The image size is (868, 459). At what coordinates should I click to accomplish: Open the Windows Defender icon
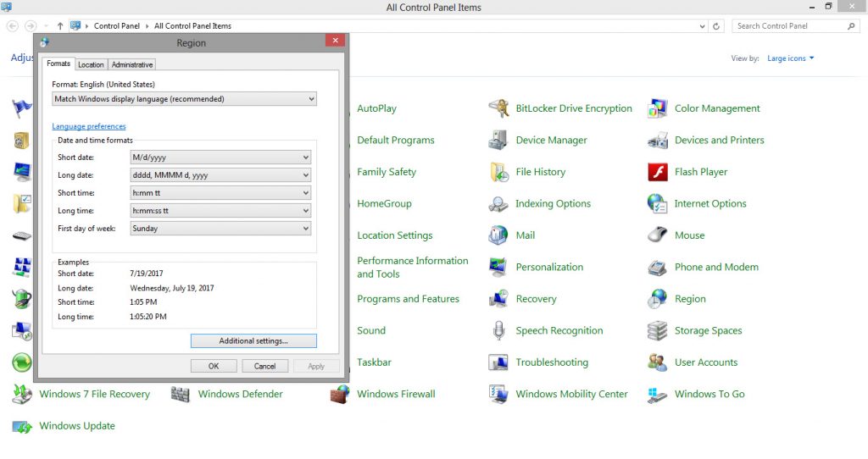click(181, 394)
